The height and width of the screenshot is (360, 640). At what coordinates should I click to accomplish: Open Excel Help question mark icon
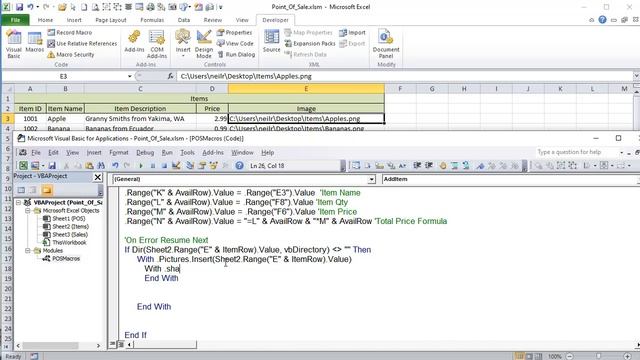tap(602, 20)
